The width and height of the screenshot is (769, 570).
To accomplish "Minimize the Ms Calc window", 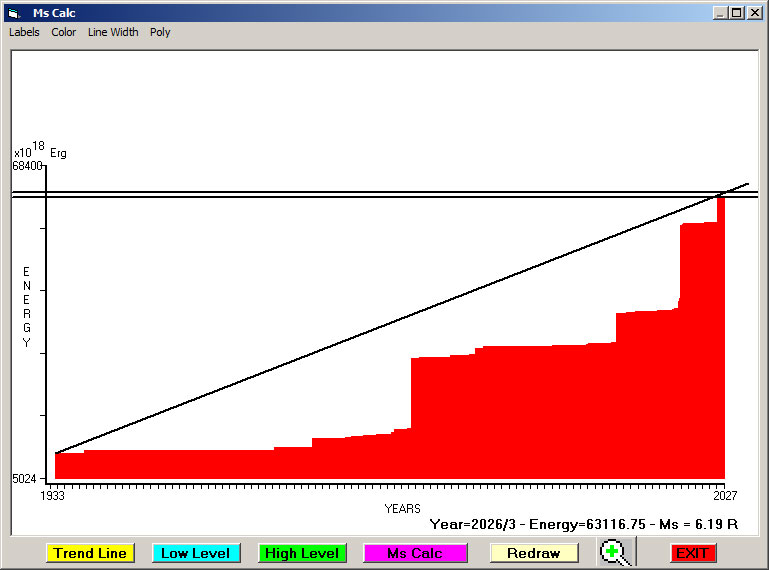I will [x=720, y=13].
